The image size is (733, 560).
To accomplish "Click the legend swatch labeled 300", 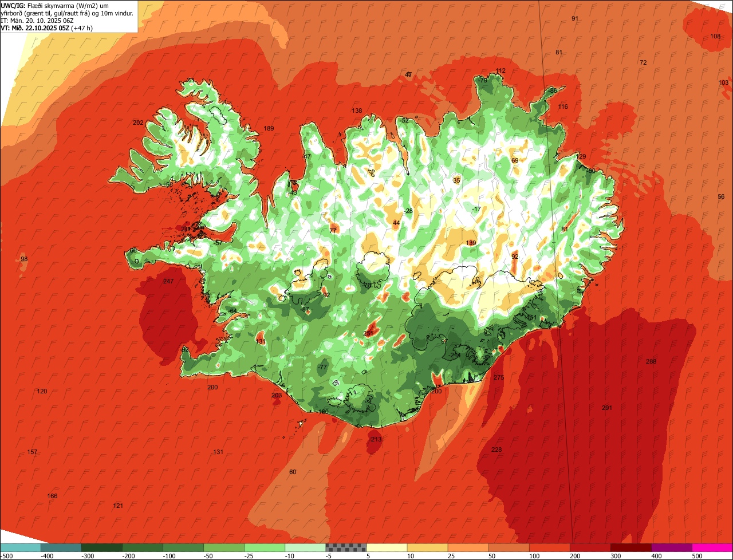I will pyautogui.click(x=630, y=547).
